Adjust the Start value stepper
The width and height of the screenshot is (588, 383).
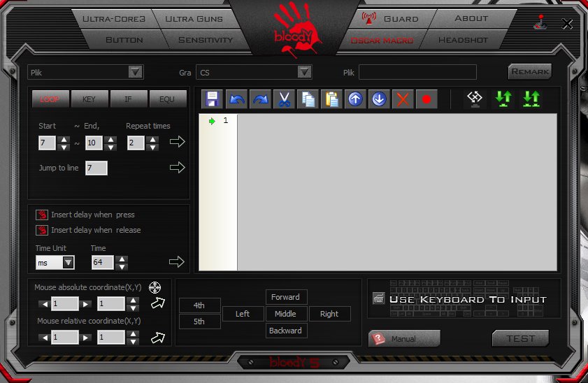click(x=64, y=143)
